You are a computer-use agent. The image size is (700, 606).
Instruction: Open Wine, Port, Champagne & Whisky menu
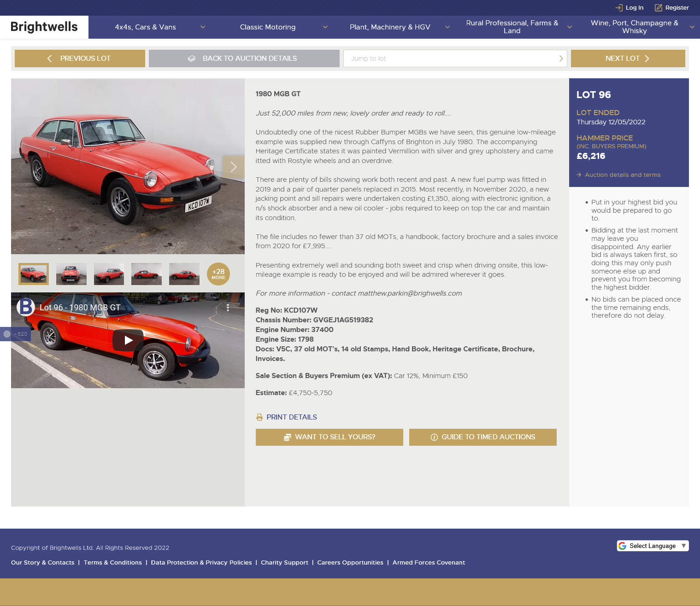[635, 27]
